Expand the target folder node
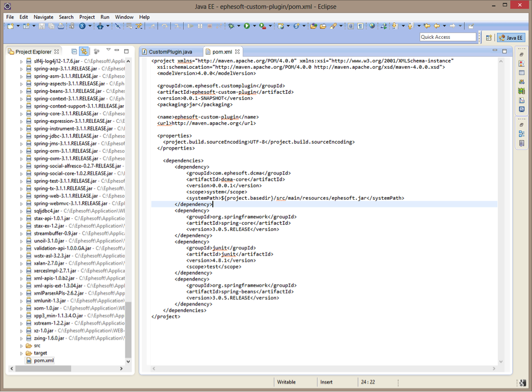Image resolution: width=532 pixels, height=392 pixels. [x=21, y=353]
